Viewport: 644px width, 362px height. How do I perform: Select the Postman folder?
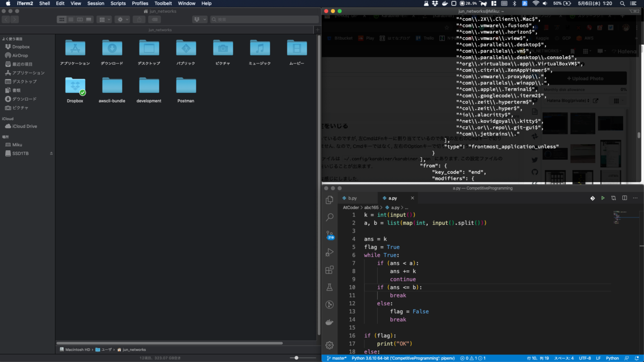[x=186, y=90]
